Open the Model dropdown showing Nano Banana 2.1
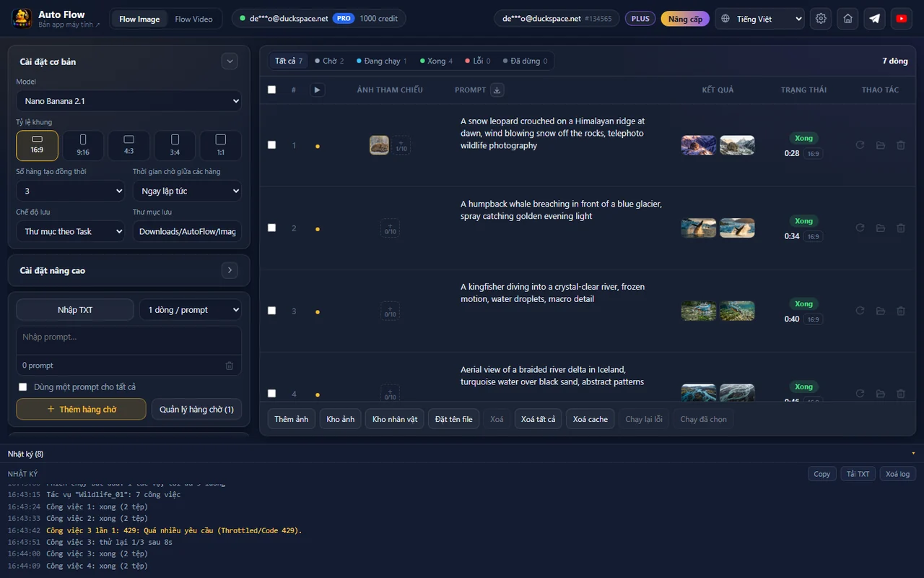The width and height of the screenshot is (924, 578). pos(128,101)
